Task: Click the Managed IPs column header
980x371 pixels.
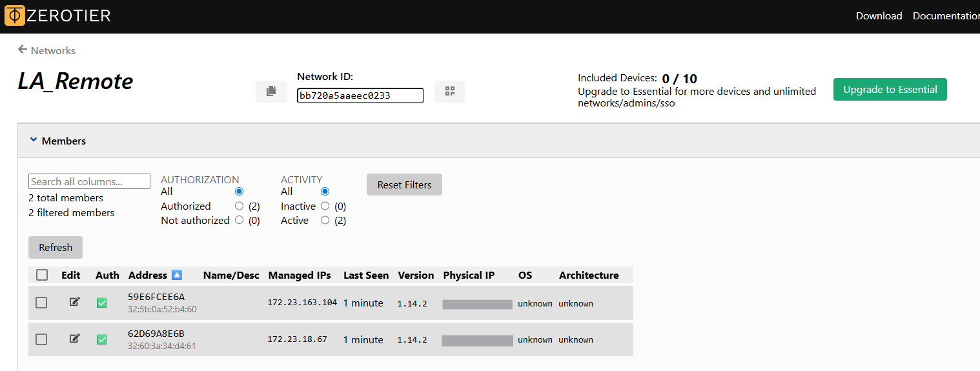Action: click(300, 275)
